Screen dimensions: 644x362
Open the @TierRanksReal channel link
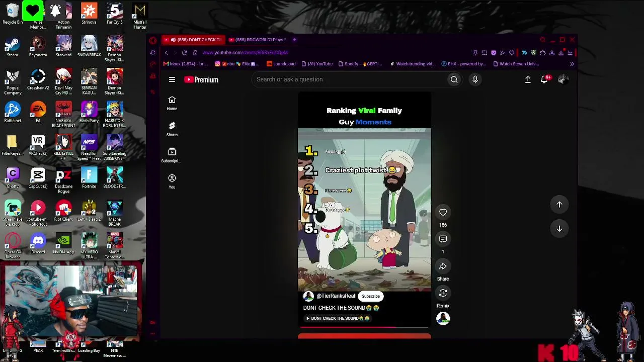point(336,296)
